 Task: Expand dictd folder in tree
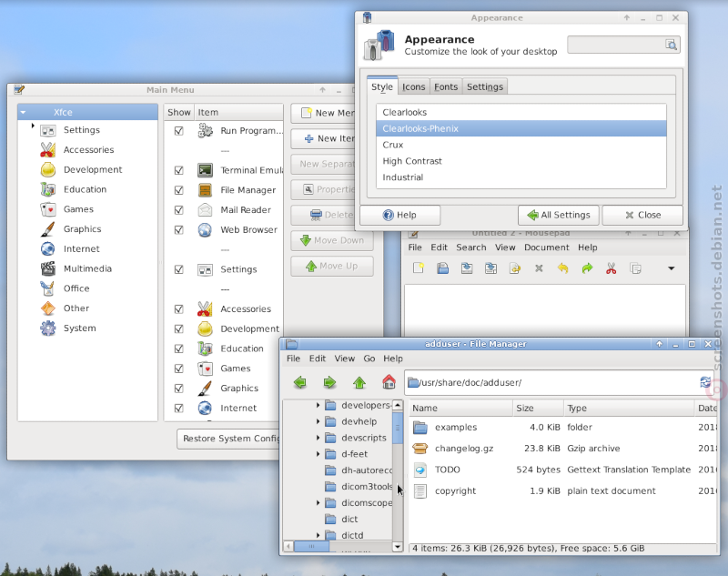click(318, 535)
